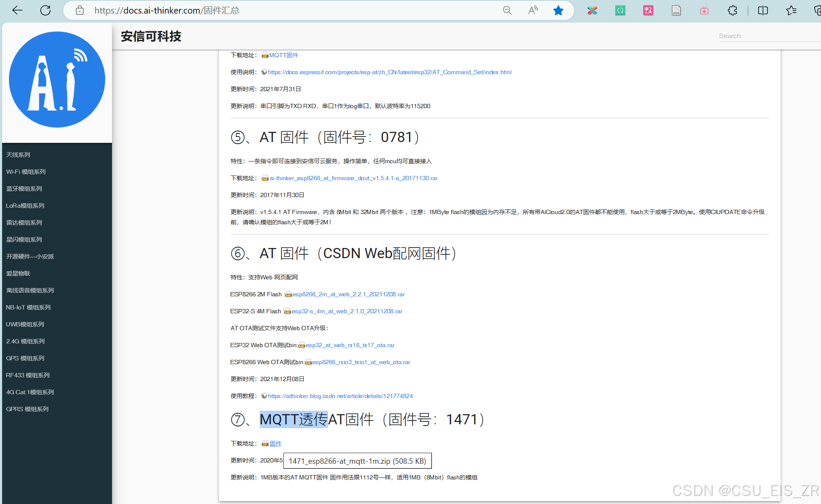Screen dimensions: 821x504
Task: Open the favorites list star icon
Action: 791,10
